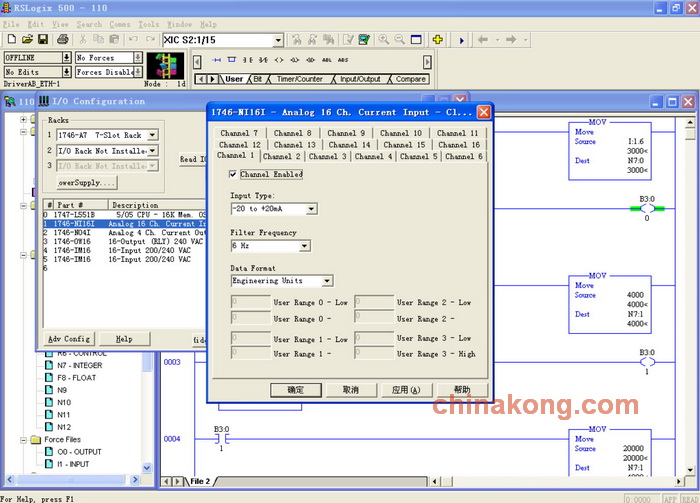Select 1746-NO4I row in module list
Viewport: 700px width, 503px height.
point(125,233)
